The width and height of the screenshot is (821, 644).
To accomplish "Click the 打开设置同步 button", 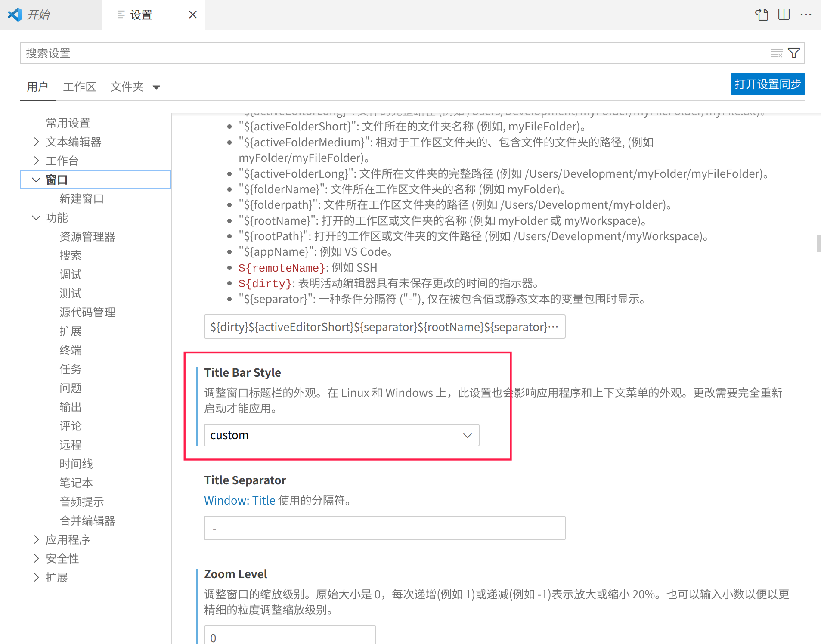I will [767, 84].
